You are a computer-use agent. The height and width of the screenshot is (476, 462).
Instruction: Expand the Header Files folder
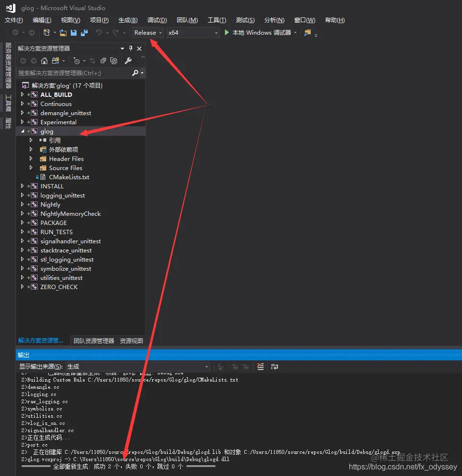point(31,159)
